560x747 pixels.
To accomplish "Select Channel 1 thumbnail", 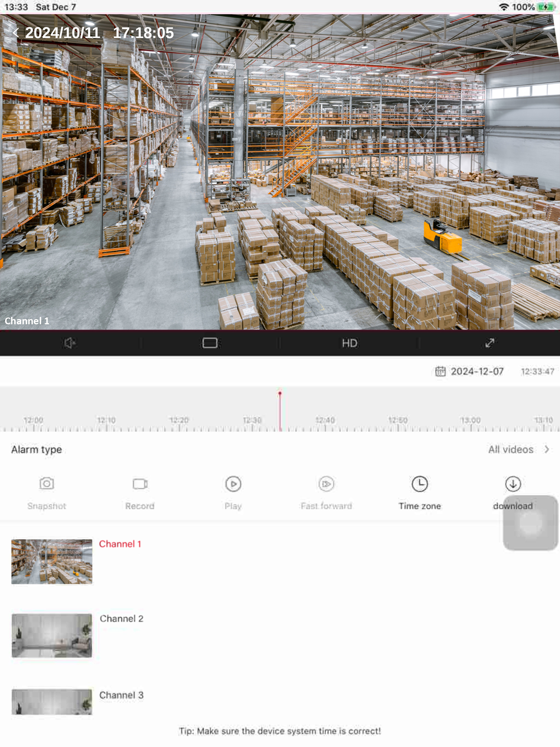I will pyautogui.click(x=52, y=562).
